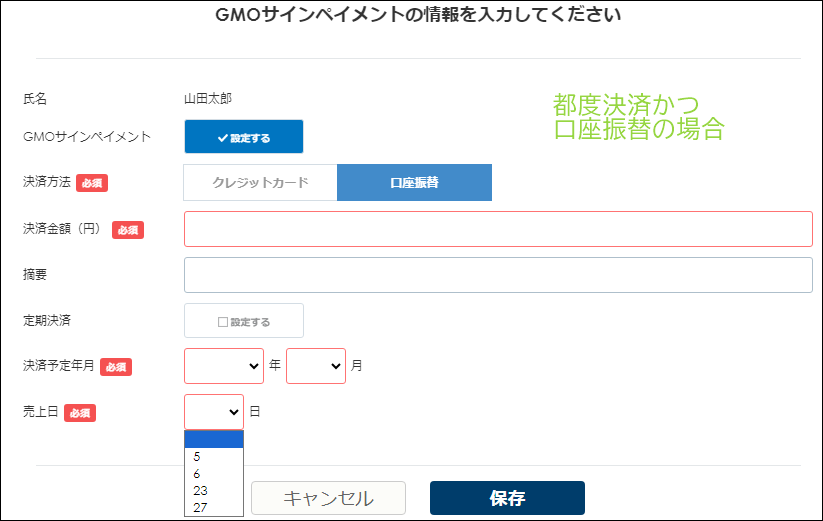
Task: Click the 摘要 input field
Action: coord(498,275)
